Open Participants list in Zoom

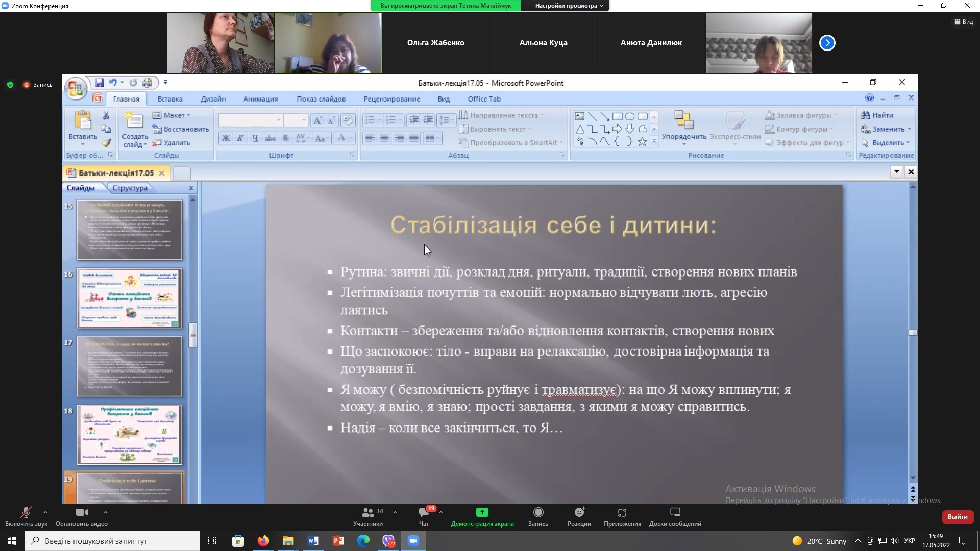pos(367,513)
